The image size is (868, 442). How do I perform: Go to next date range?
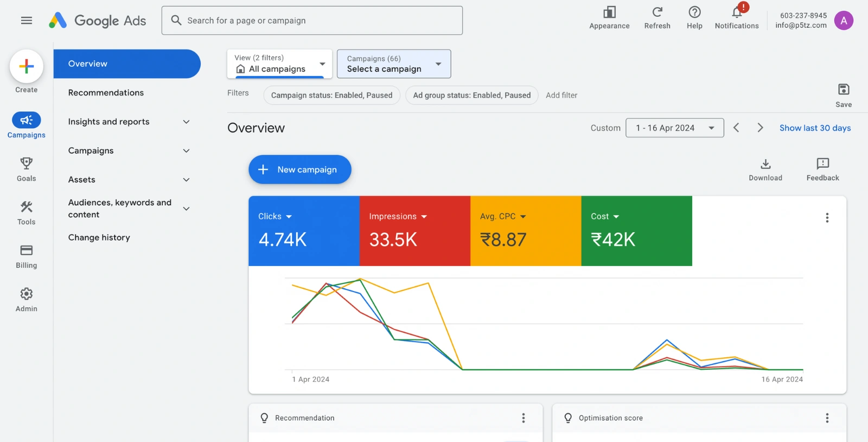click(x=760, y=128)
